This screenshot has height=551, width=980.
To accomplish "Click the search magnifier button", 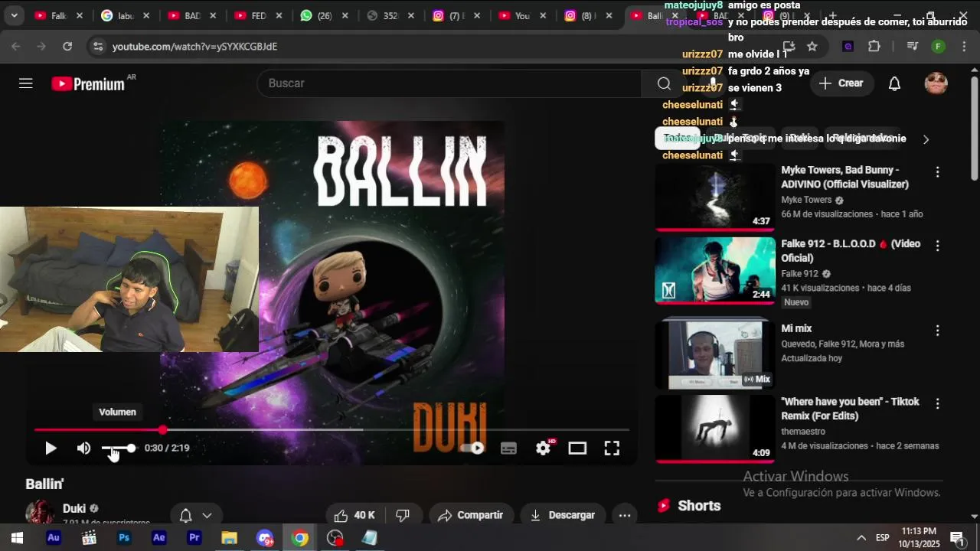I will tap(664, 83).
